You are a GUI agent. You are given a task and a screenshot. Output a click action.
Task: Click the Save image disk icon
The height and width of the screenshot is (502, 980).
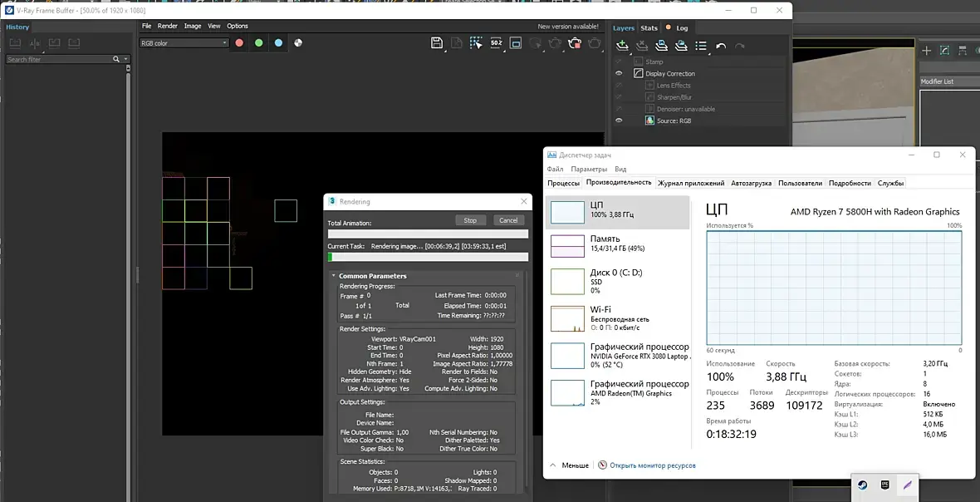[437, 42]
